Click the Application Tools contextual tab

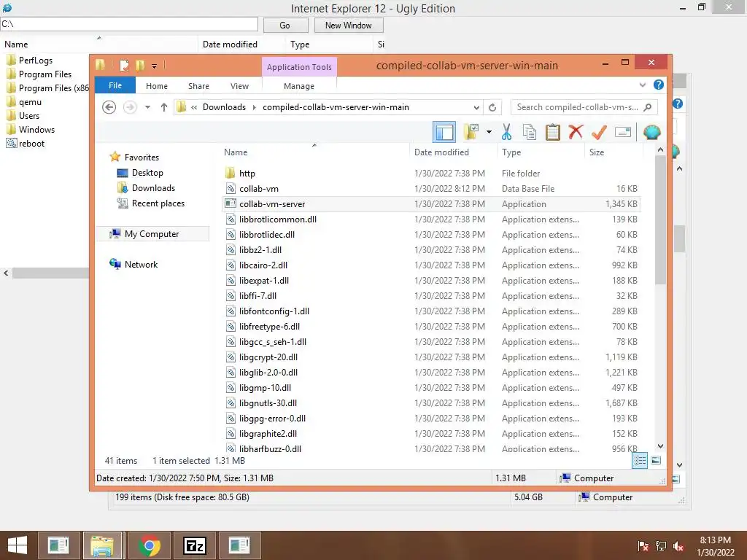299,67
